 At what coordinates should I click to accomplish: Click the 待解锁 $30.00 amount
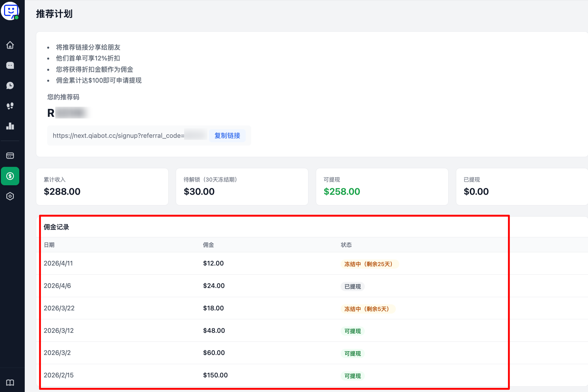(199, 192)
